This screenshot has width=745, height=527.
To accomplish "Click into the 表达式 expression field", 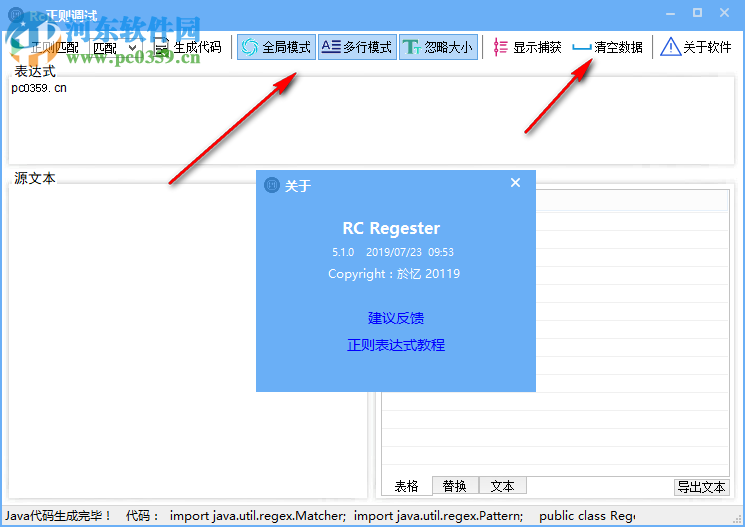I will [x=372, y=120].
